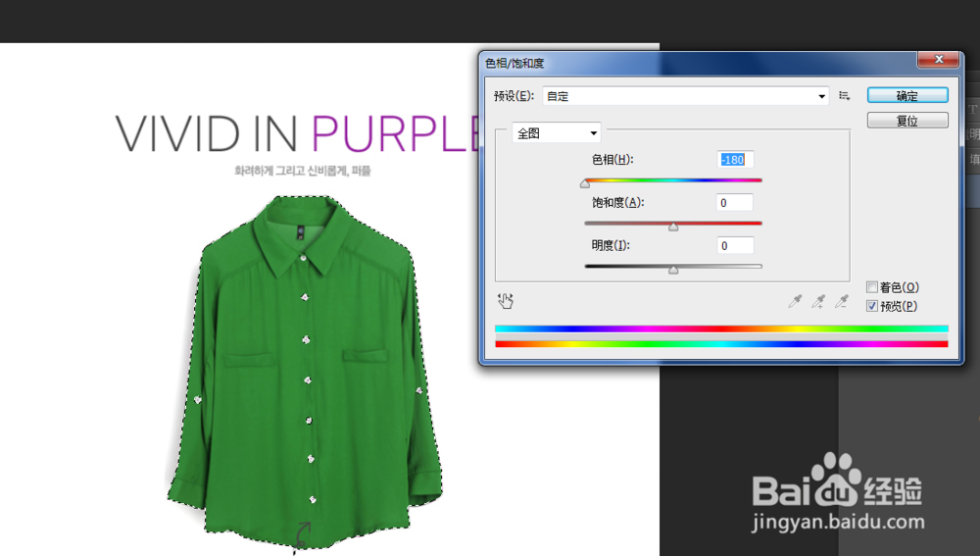The image size is (980, 556).
Task: Click the PURPLE headline text on canvas
Action: (395, 133)
